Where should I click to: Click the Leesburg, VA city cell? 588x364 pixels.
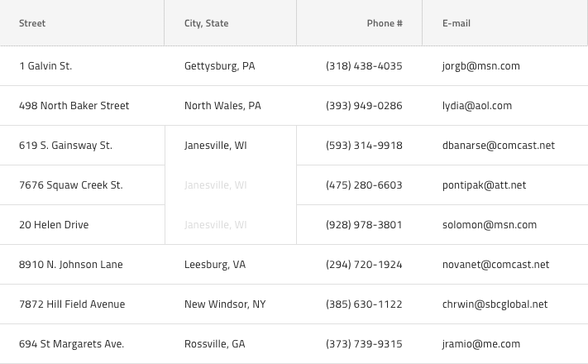click(215, 265)
